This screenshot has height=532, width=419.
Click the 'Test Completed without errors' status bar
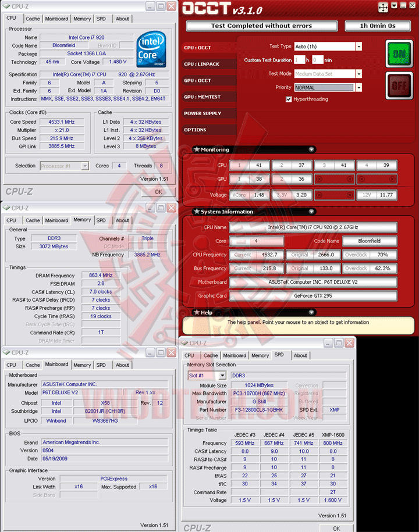tap(261, 26)
